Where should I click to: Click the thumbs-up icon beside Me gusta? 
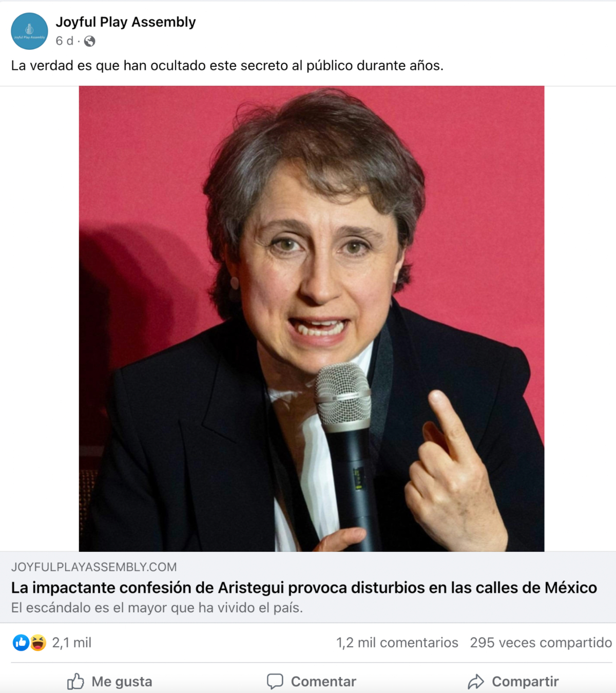(75, 682)
